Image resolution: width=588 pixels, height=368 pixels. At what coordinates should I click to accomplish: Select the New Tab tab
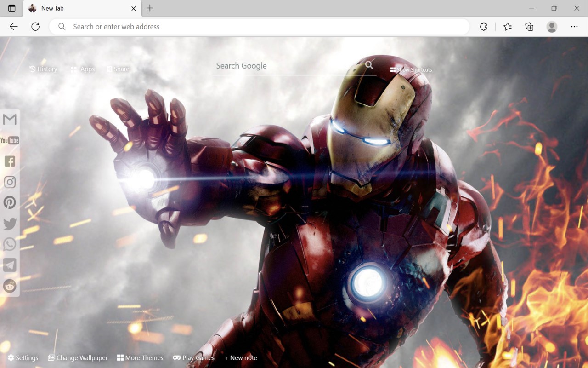tap(83, 8)
